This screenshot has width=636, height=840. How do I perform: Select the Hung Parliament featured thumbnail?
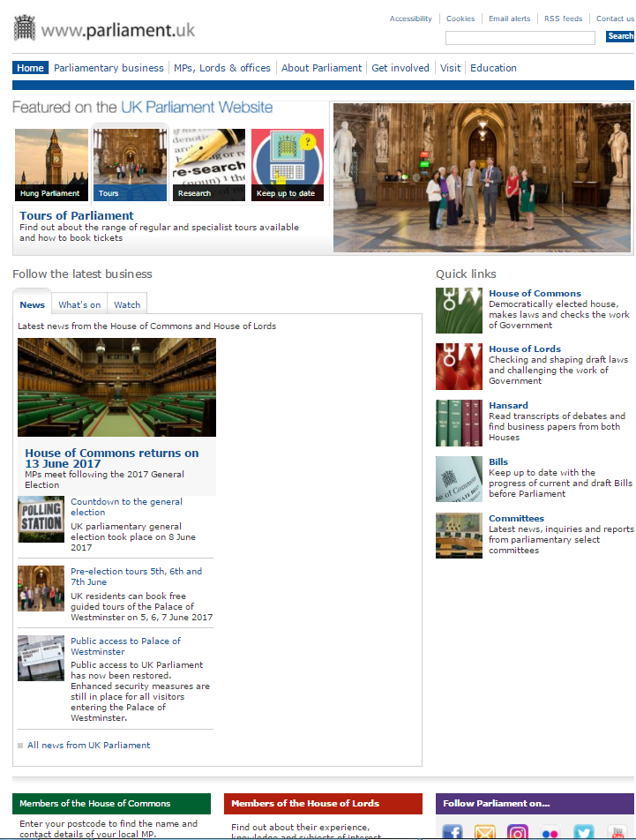point(51,164)
